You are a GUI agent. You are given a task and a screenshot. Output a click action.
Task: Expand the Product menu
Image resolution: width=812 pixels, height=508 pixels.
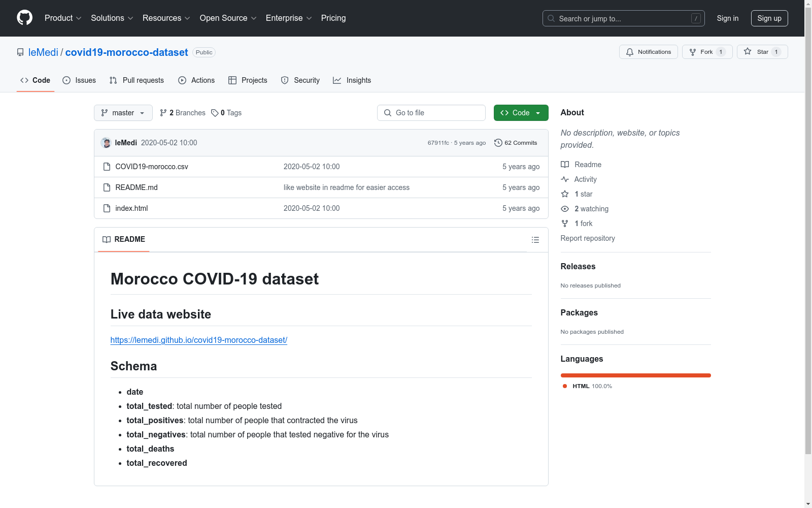[63, 18]
